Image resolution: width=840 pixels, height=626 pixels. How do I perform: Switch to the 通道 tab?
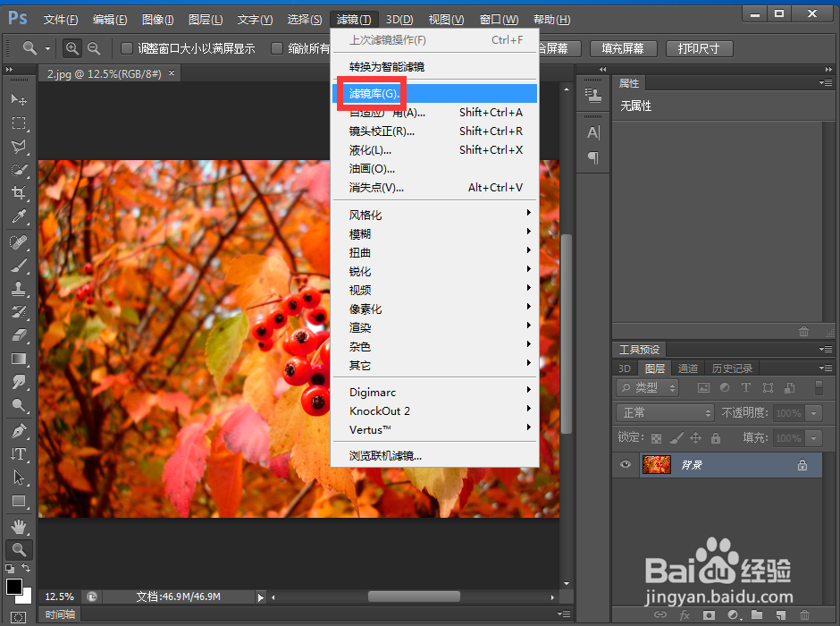click(x=688, y=368)
